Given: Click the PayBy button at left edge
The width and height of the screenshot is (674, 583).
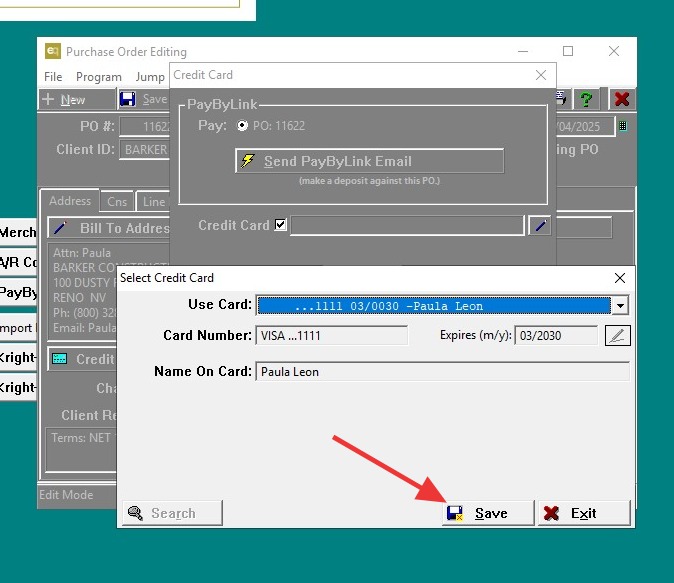Looking at the screenshot, I should coord(18,292).
